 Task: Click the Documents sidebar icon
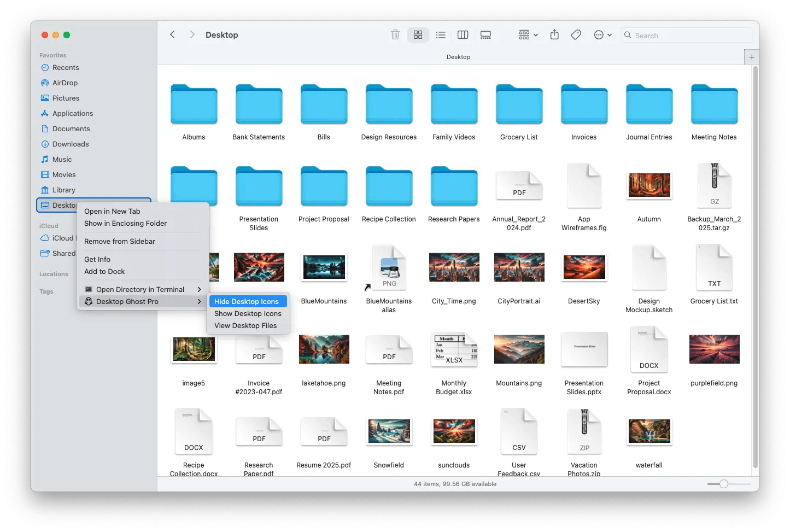(x=45, y=128)
